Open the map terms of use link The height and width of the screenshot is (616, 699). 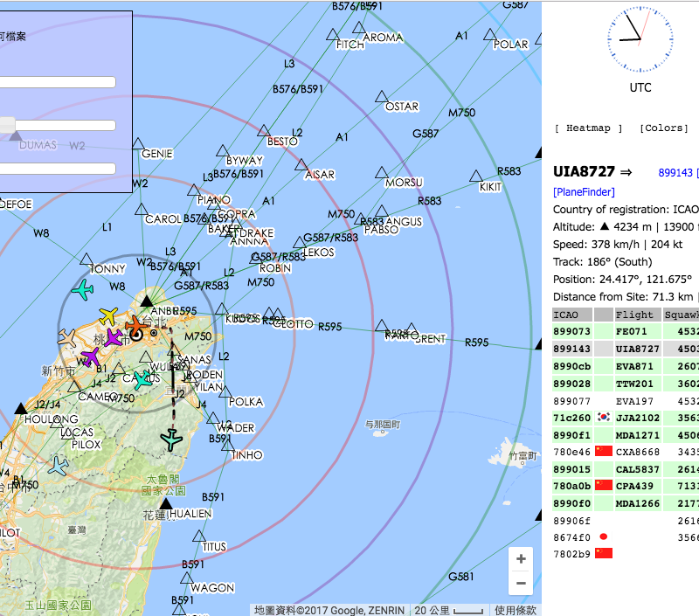tap(516, 610)
